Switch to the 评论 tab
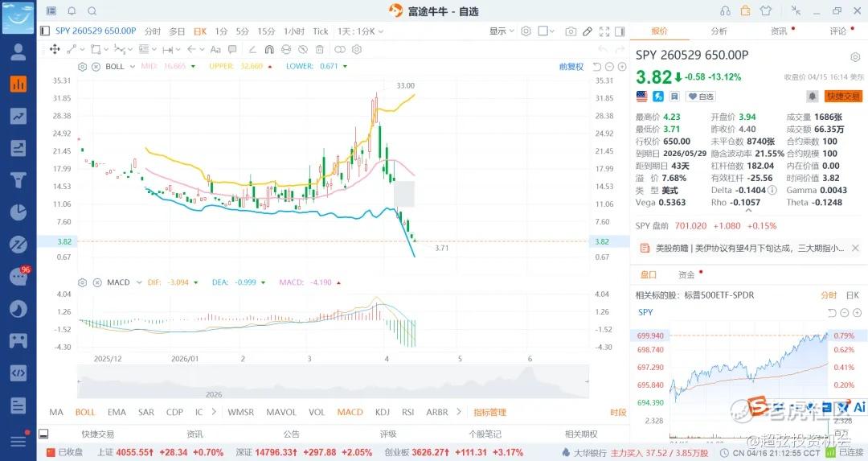This screenshot has height=461, width=868. pos(837,31)
